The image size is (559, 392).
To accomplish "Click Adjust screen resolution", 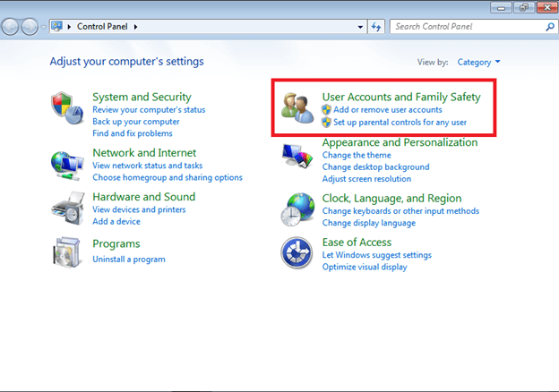I will click(366, 179).
